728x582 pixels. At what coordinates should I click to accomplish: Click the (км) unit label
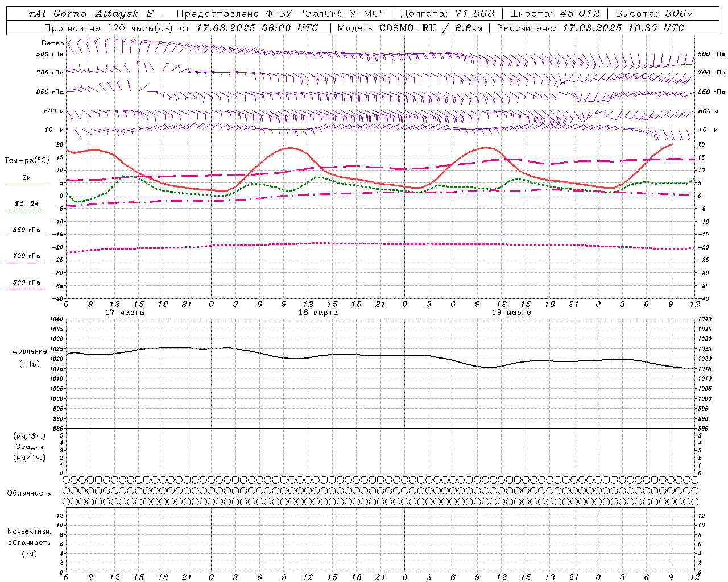coord(29,554)
